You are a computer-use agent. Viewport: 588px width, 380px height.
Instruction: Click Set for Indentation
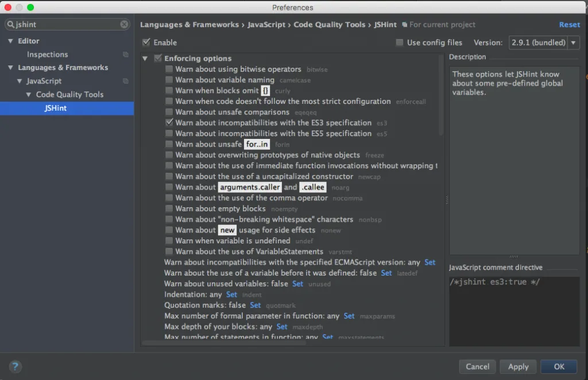[x=231, y=294]
